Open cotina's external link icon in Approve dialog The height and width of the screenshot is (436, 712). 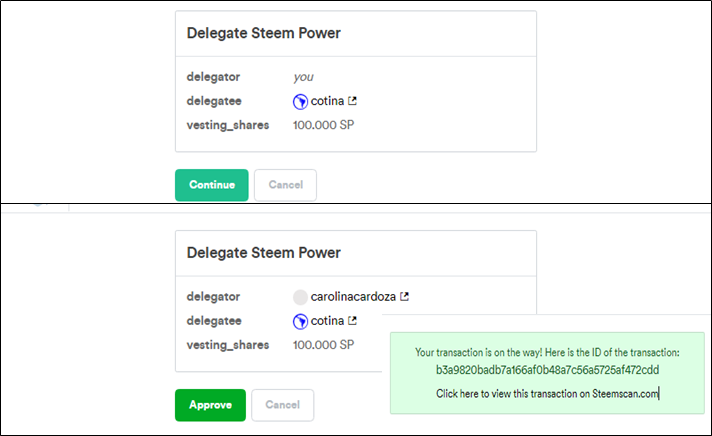click(352, 321)
